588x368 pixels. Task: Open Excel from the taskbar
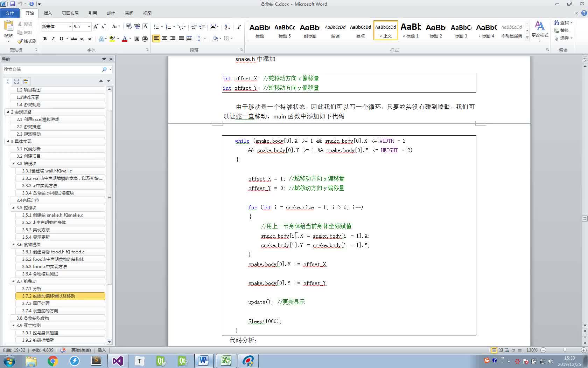pyautogui.click(x=226, y=361)
